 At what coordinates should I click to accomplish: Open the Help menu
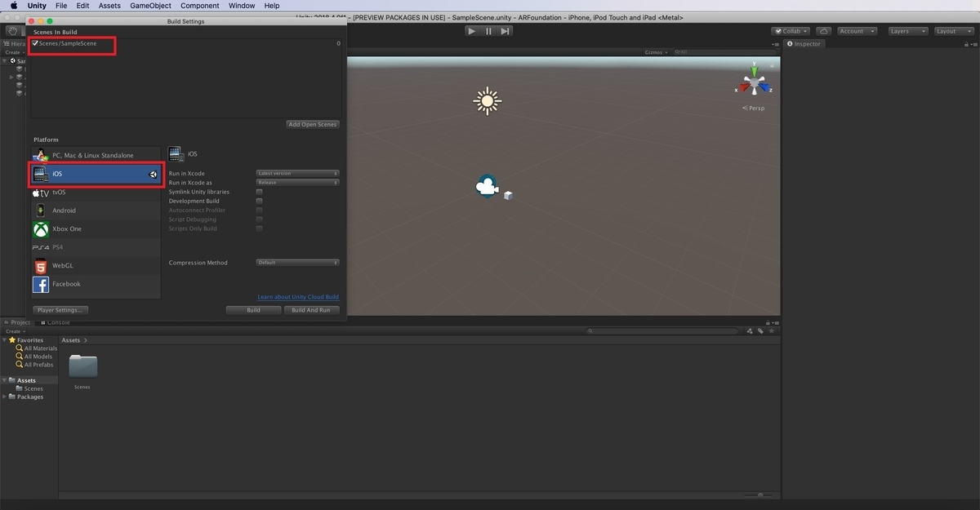(x=272, y=6)
